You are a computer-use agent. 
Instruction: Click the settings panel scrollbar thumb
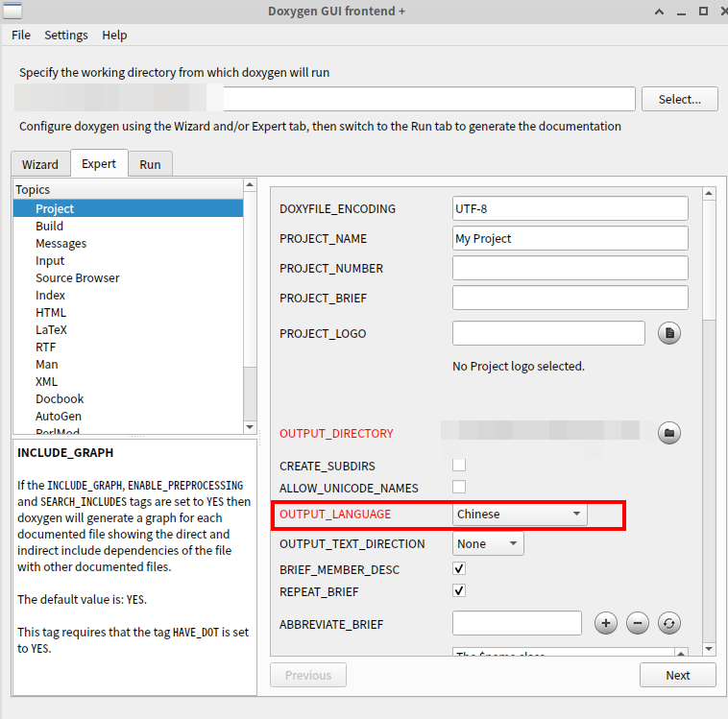pos(709,260)
